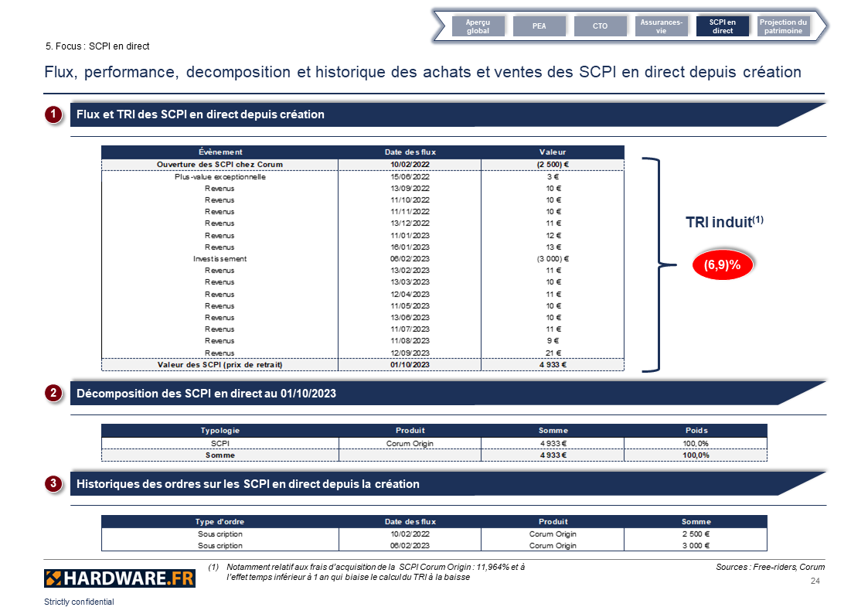Click the '2 500 €' order amount

click(x=696, y=534)
